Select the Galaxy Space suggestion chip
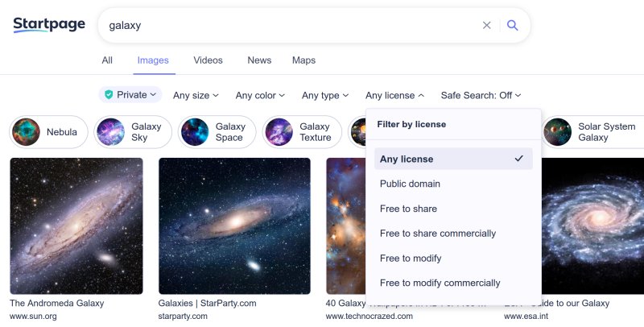The height and width of the screenshot is (327, 644). [217, 132]
